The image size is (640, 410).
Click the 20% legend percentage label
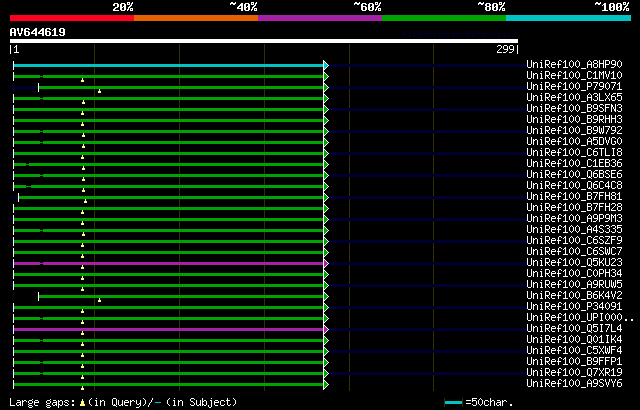click(123, 7)
